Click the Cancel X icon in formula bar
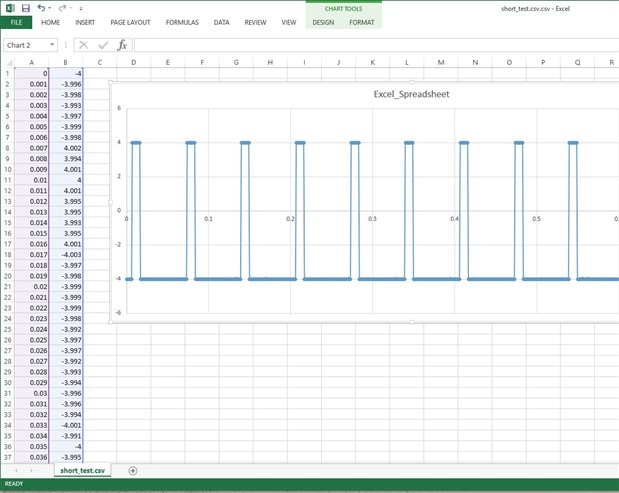Viewport: 619px width, 493px height. point(83,45)
